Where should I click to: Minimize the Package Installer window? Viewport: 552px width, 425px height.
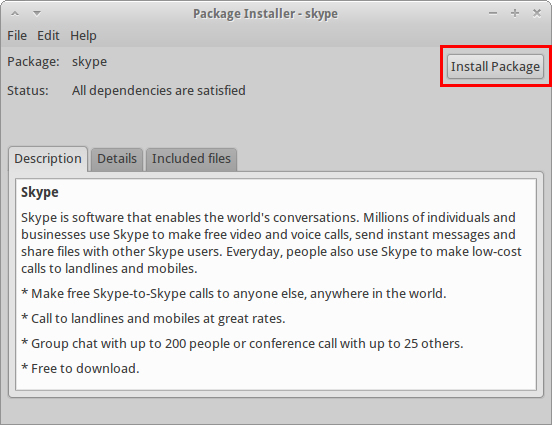[x=493, y=13]
